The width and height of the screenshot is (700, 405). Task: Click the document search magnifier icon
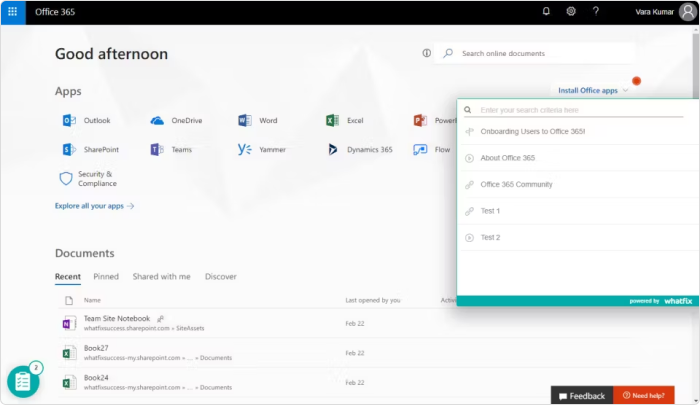(448, 53)
